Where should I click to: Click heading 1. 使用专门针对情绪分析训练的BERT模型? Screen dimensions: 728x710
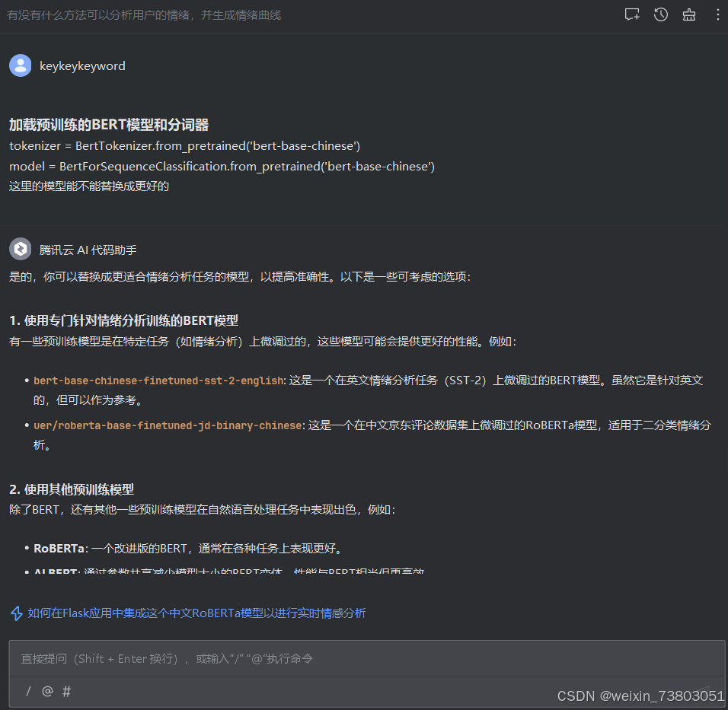point(124,320)
